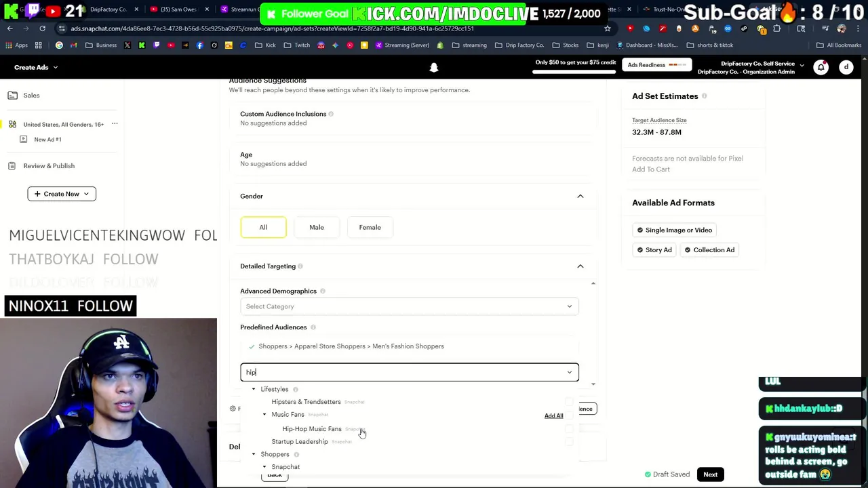Viewport: 868px width, 488px height.
Task: Check the Hipsters & Trendsetters checkbox
Action: tap(569, 402)
